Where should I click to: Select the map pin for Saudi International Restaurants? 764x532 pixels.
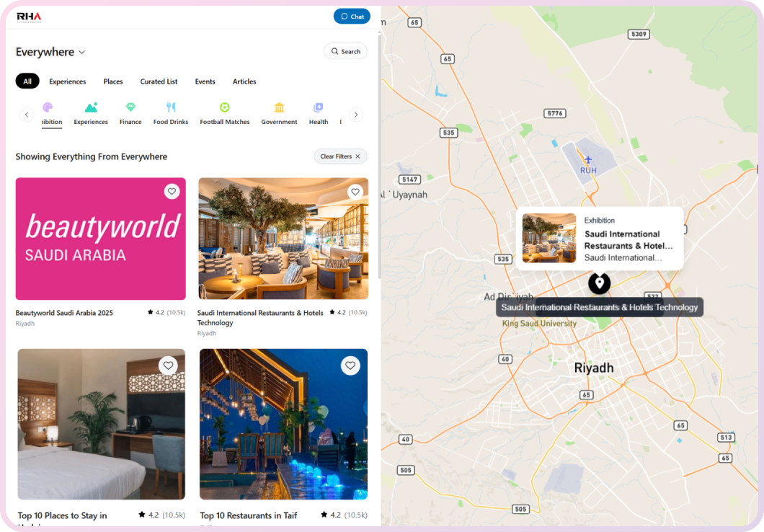[599, 284]
